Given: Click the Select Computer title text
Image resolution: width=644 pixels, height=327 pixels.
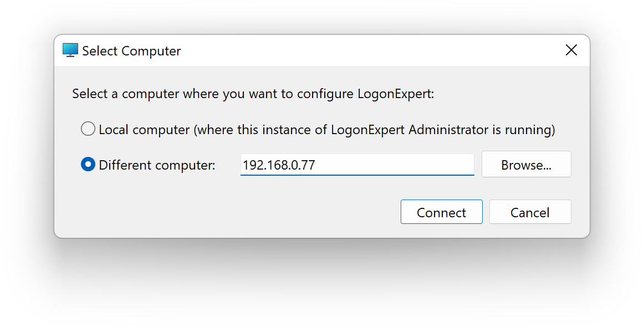Looking at the screenshot, I should [131, 50].
